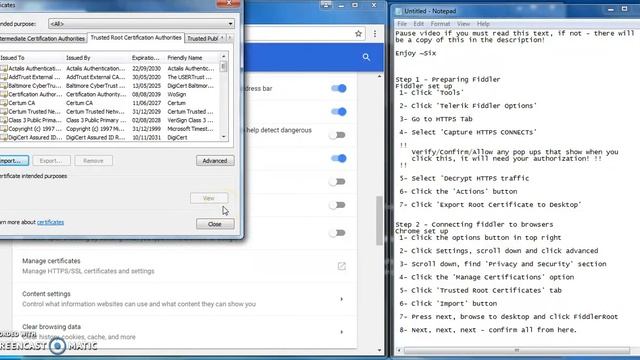Sort list by Issued To column header
Image resolution: width=640 pixels, height=360 pixels.
32,58
